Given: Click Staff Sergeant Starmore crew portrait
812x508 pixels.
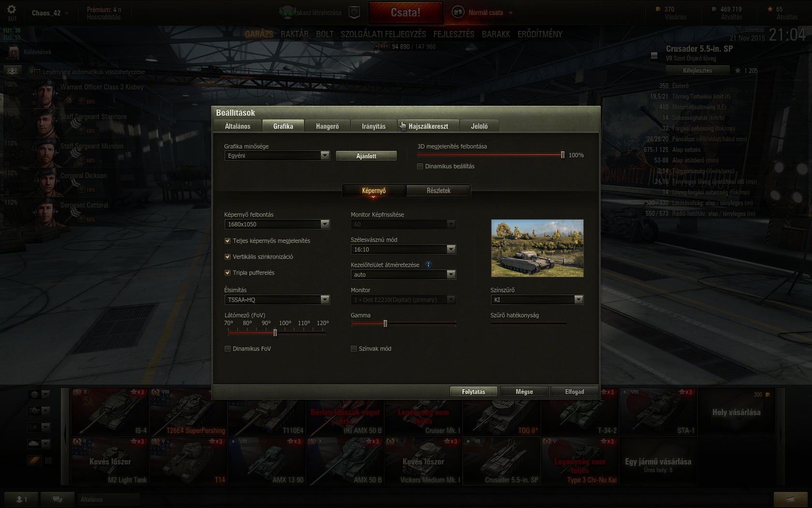Looking at the screenshot, I should click(46, 123).
